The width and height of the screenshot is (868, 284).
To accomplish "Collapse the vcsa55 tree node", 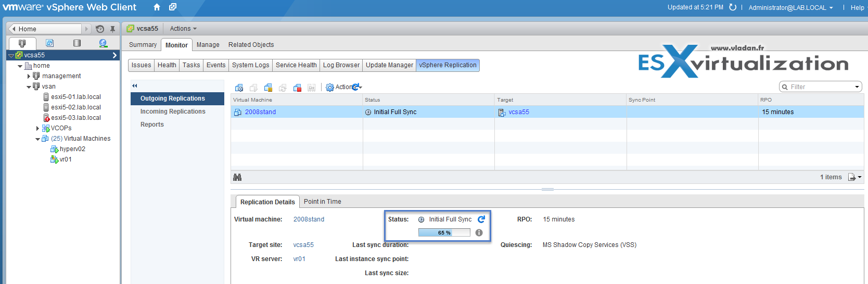I will tap(11, 55).
